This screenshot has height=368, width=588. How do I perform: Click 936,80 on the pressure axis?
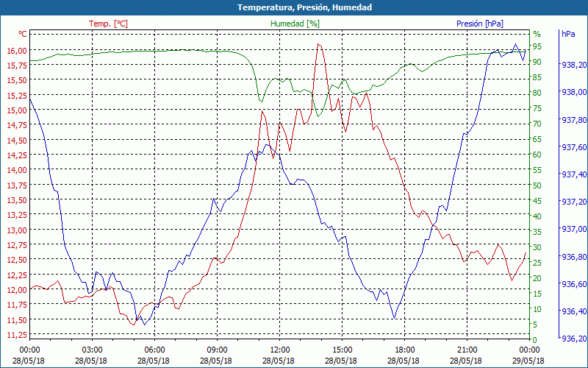coord(574,257)
